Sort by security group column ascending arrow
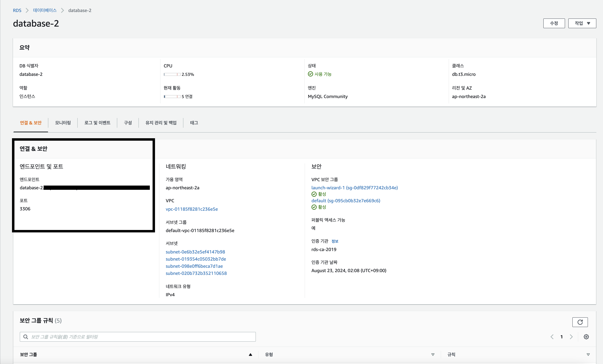This screenshot has width=603, height=364. [x=250, y=354]
